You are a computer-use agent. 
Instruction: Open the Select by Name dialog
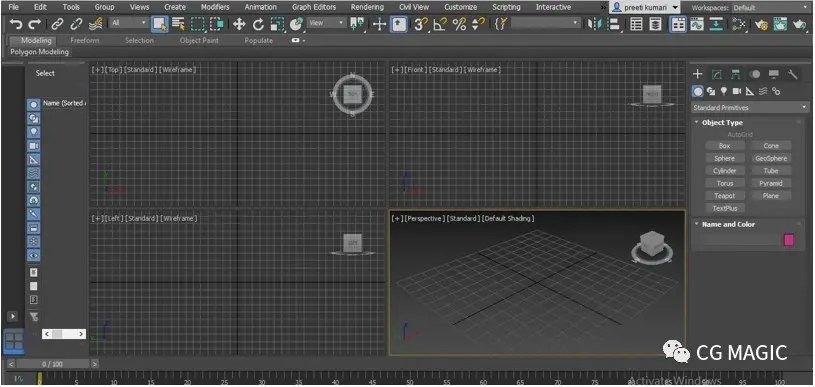tap(178, 24)
